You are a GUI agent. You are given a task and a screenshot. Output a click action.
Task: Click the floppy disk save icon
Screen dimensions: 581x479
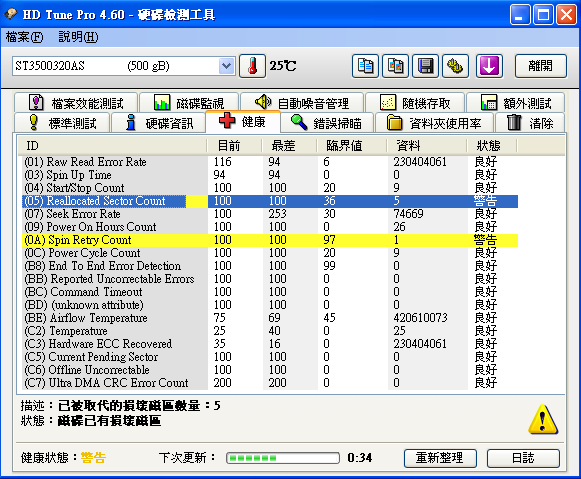pyautogui.click(x=425, y=66)
